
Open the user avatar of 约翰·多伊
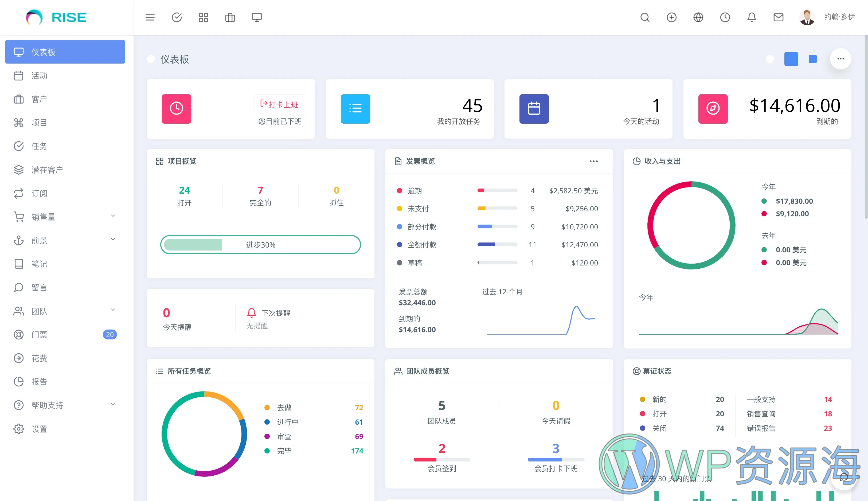pyautogui.click(x=807, y=17)
